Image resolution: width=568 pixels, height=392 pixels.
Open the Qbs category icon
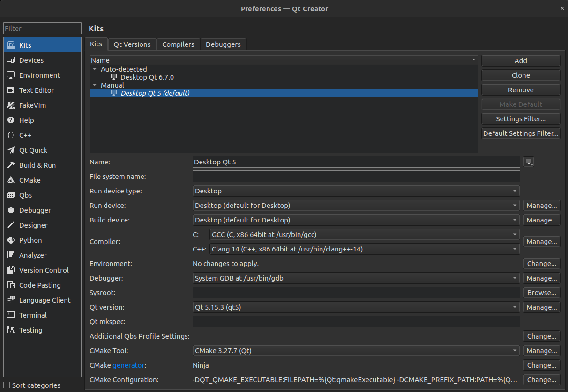tap(11, 195)
